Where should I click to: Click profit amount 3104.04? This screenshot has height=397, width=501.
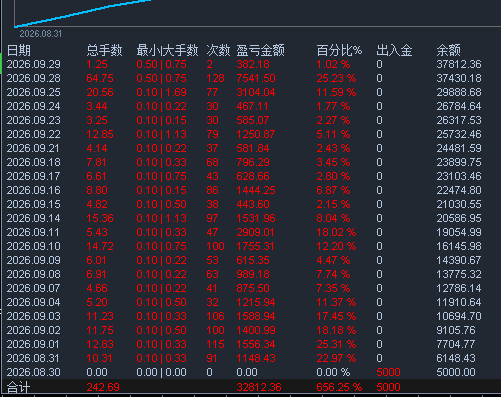(x=256, y=92)
